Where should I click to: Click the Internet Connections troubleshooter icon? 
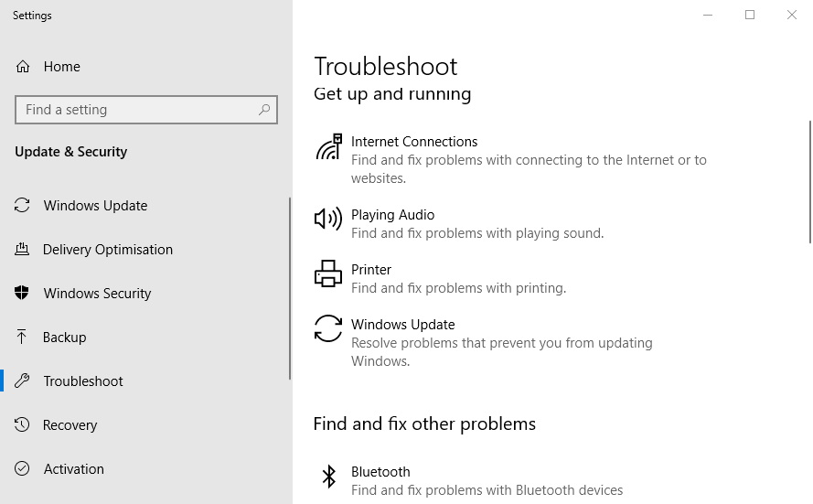[x=328, y=146]
